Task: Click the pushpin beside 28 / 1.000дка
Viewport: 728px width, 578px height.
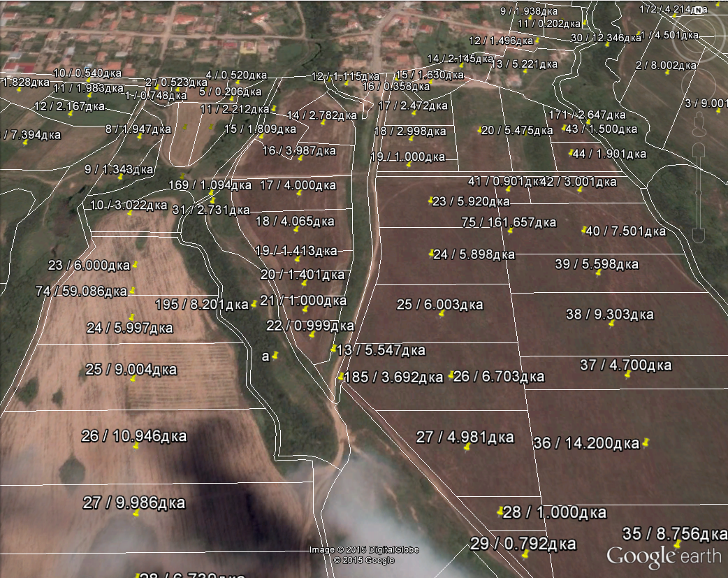Action: [500, 512]
